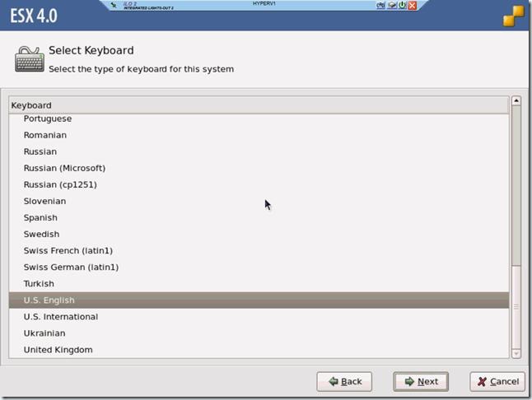Choose the plain Russian keyboard layout
Viewport: 532px width, 400px height.
259,152
